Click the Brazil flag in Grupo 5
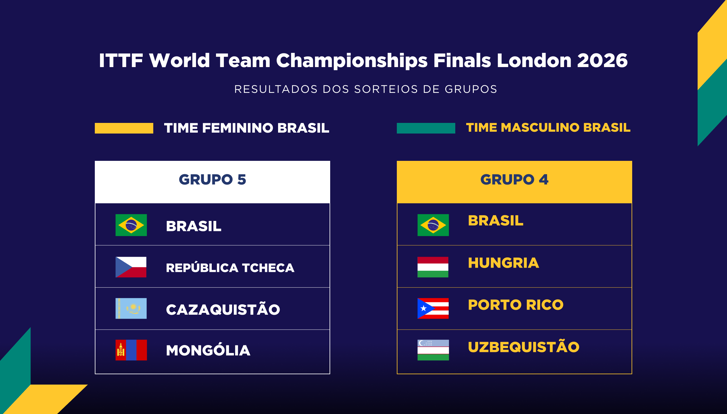Screen dimensions: 727x414 tap(131, 225)
